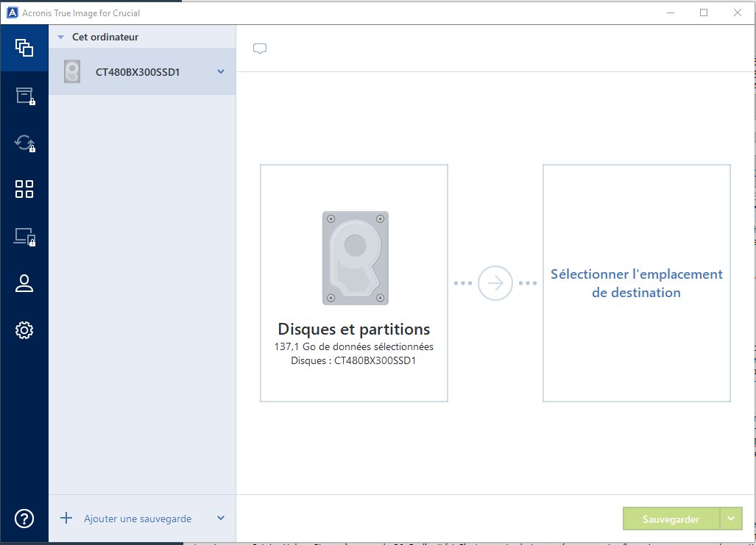Open the locked Sync sidebar icon
756x545 pixels.
pyautogui.click(x=24, y=143)
